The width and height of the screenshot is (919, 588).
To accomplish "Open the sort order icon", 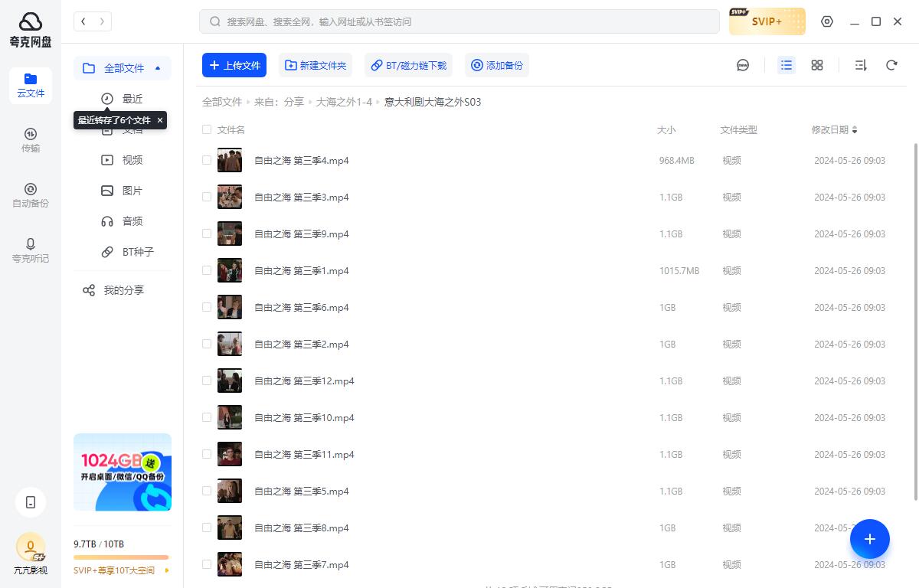I will coord(860,65).
